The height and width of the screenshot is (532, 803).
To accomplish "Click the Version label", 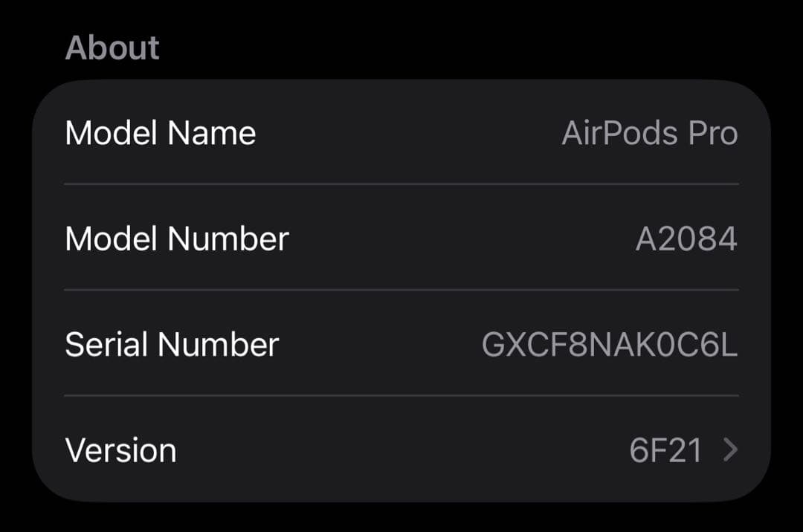I will click(121, 450).
